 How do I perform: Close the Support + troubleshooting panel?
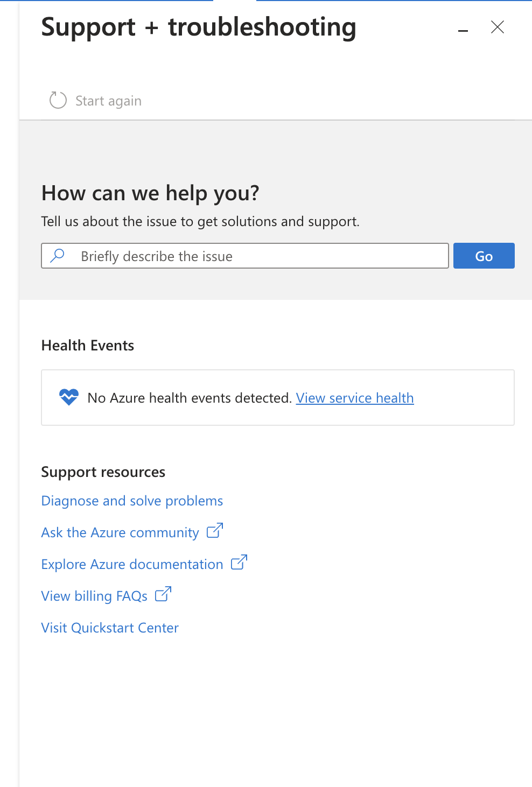coord(497,27)
